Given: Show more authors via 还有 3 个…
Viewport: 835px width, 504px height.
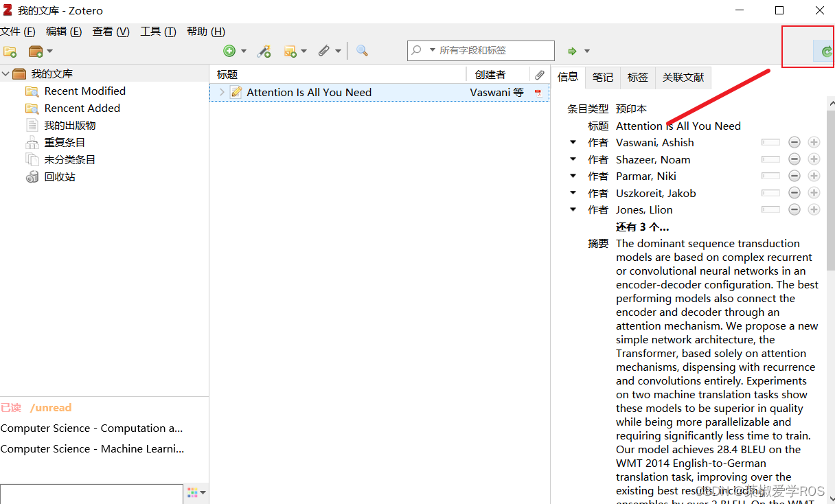Looking at the screenshot, I should pos(642,227).
